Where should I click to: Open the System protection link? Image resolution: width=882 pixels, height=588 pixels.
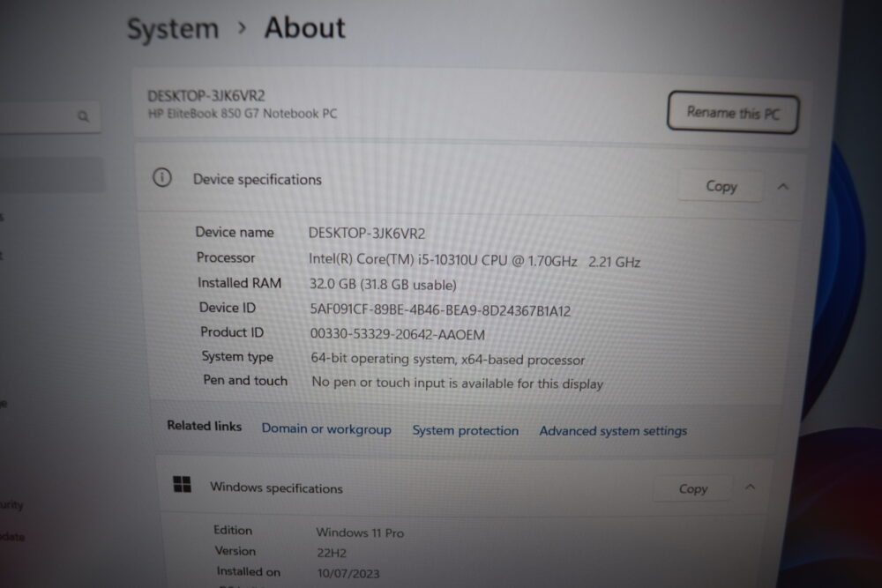465,430
